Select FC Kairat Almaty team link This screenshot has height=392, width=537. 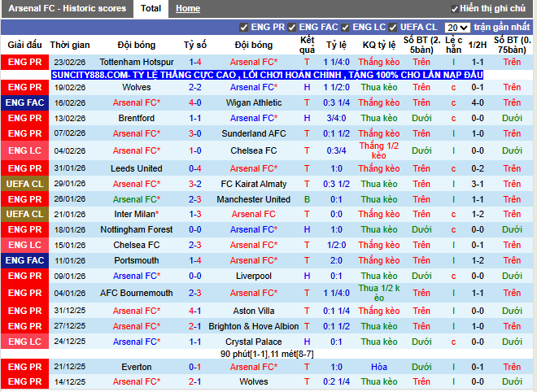pyautogui.click(x=254, y=184)
